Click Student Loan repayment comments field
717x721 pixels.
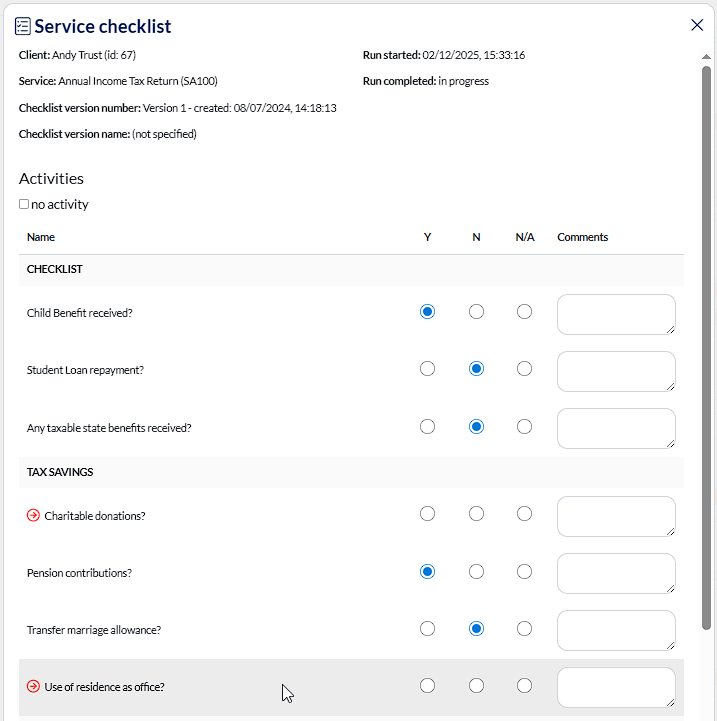tap(615, 371)
